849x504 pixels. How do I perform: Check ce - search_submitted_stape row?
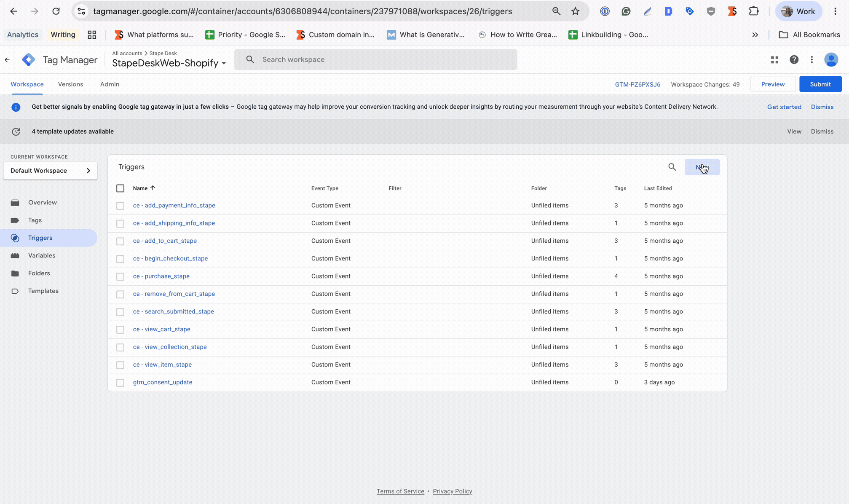121,312
